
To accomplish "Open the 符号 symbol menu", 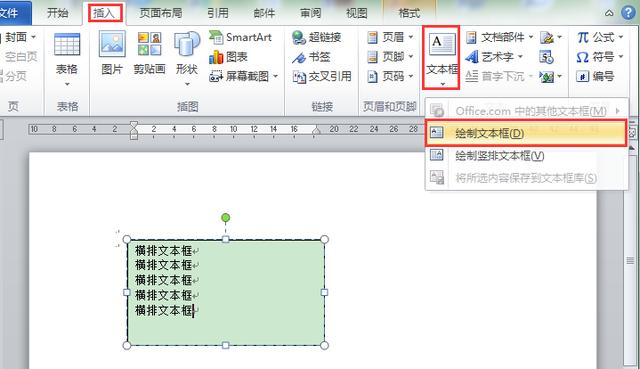I will click(x=600, y=57).
